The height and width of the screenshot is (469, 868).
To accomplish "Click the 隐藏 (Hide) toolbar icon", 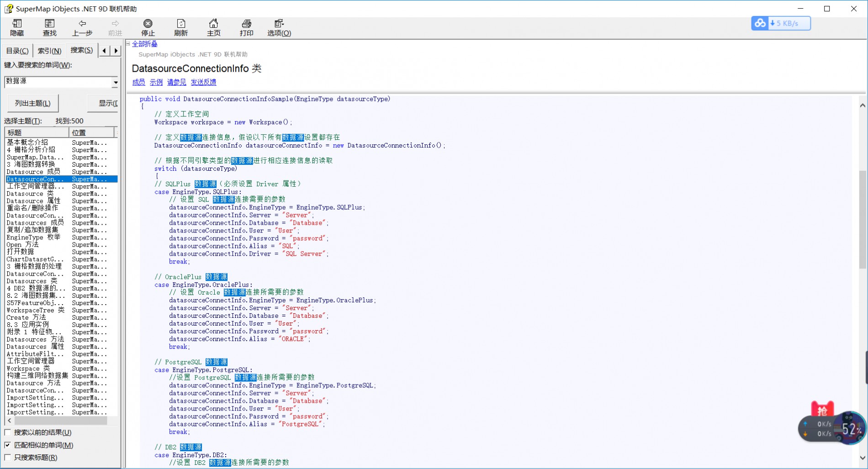I will coord(17,28).
